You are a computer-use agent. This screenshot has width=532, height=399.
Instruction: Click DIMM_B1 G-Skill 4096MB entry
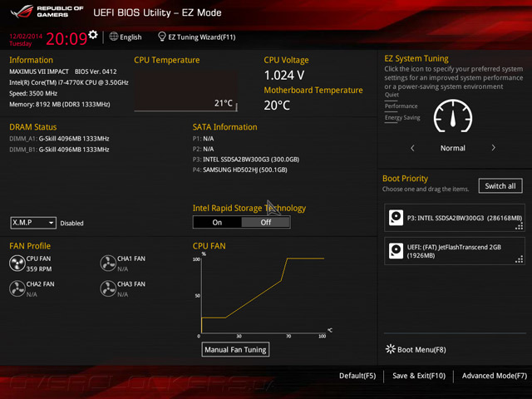click(x=59, y=150)
